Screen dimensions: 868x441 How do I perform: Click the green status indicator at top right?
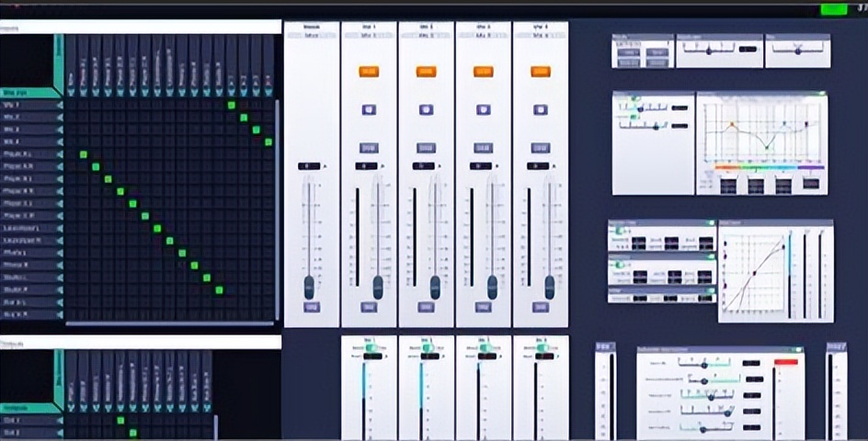pos(833,8)
